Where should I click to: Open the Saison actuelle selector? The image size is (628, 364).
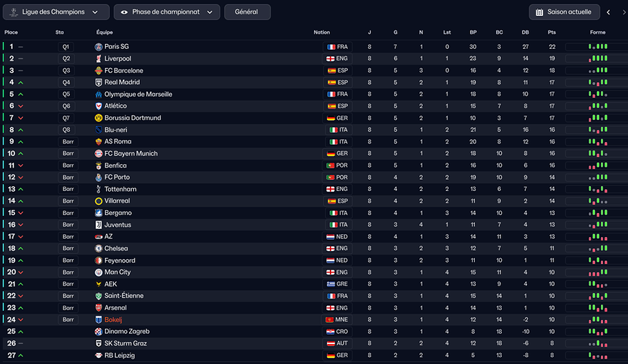[x=565, y=12]
